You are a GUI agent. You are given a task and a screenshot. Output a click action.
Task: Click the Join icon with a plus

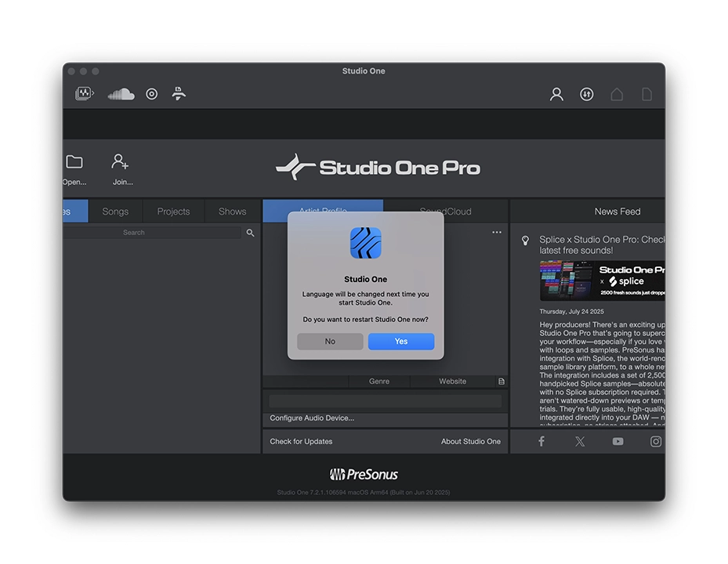click(121, 162)
